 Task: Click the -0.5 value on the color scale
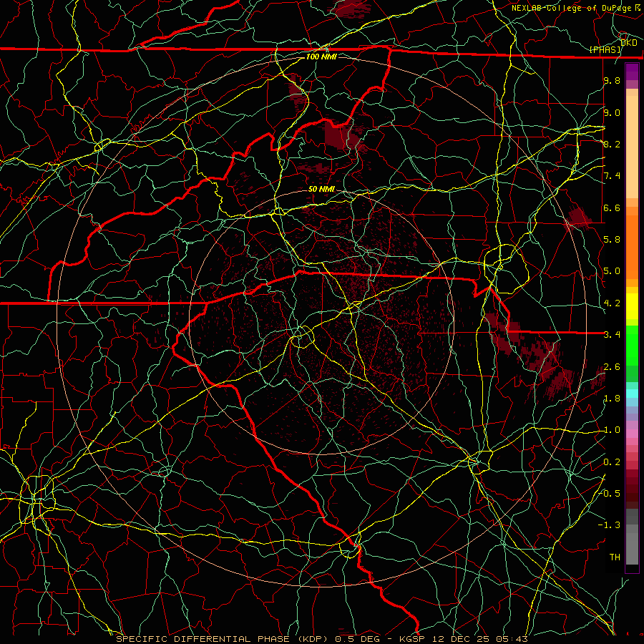(610, 494)
